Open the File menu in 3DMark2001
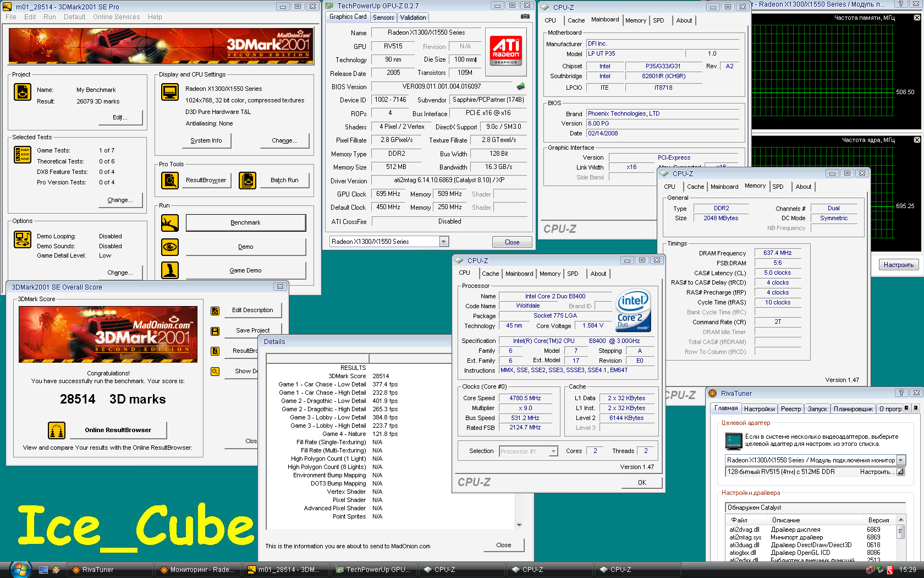Screen dimensions: 924x578 (11, 17)
